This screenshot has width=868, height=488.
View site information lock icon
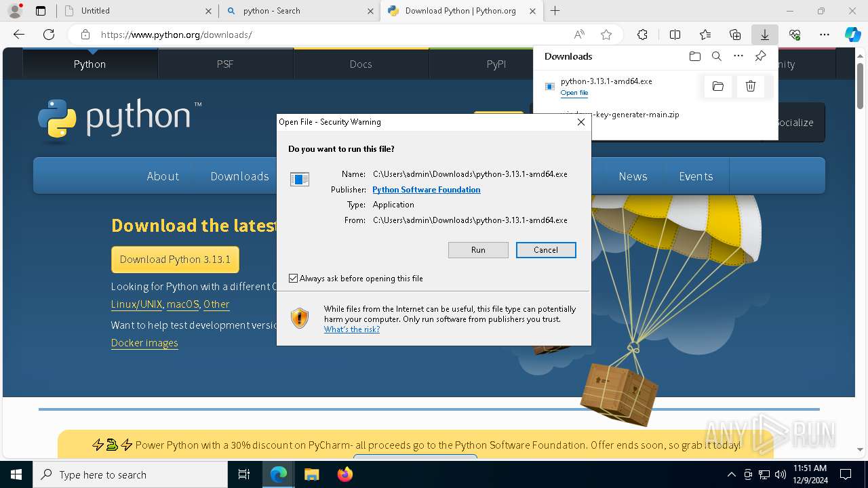click(x=85, y=35)
